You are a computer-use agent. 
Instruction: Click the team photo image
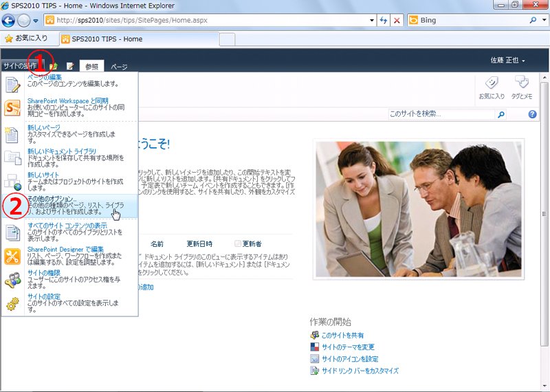[x=419, y=209]
